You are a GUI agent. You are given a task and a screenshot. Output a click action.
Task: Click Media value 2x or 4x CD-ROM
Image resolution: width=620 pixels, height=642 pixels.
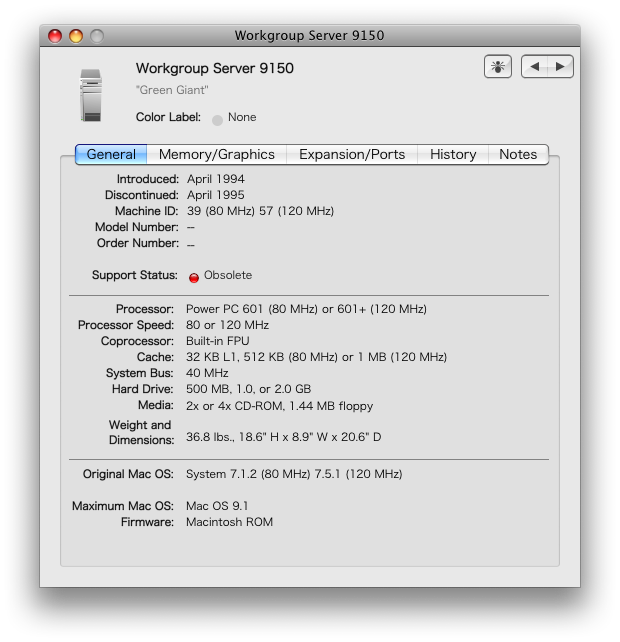click(235, 406)
